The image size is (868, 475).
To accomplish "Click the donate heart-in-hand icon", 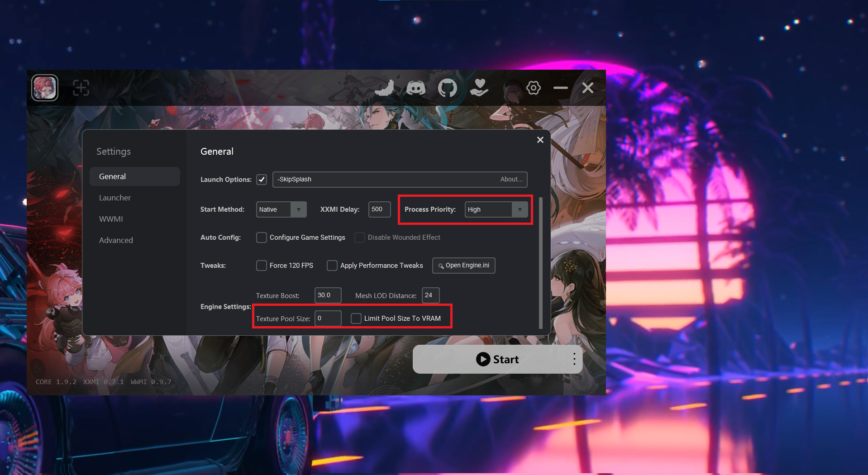I will point(479,88).
